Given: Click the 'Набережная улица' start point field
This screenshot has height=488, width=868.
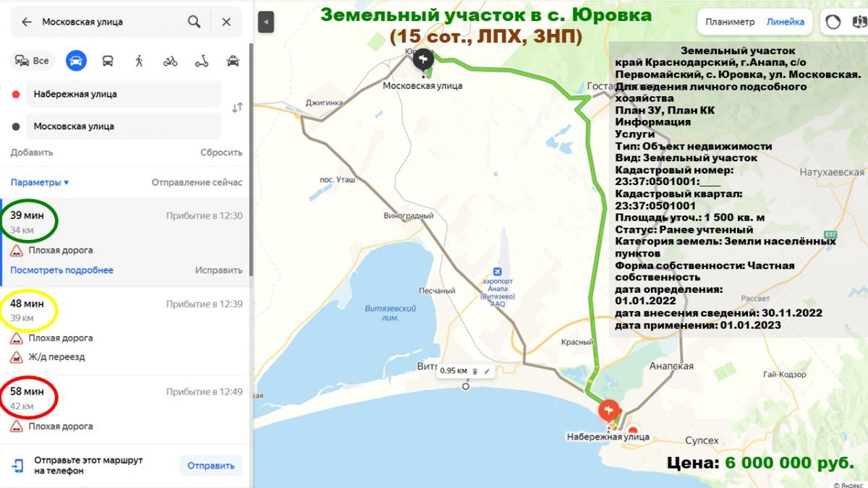Looking at the screenshot, I should (123, 94).
